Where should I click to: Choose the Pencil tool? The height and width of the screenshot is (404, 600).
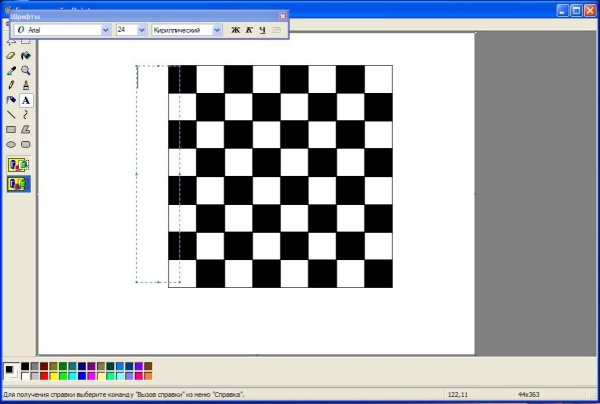point(11,86)
